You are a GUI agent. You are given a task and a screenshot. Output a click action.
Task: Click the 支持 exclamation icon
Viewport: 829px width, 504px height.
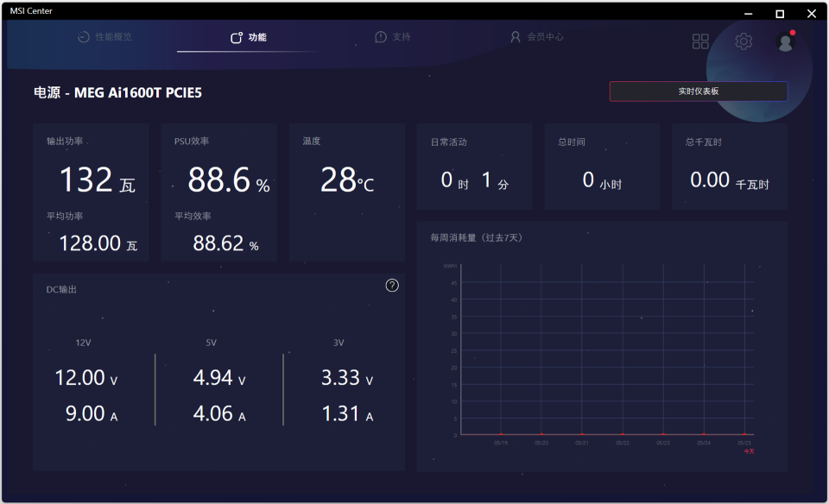point(381,37)
